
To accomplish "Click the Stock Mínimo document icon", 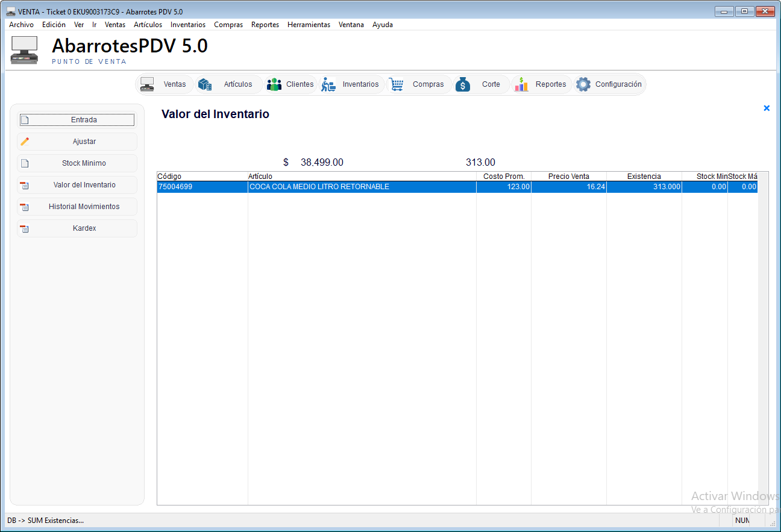I will (25, 163).
